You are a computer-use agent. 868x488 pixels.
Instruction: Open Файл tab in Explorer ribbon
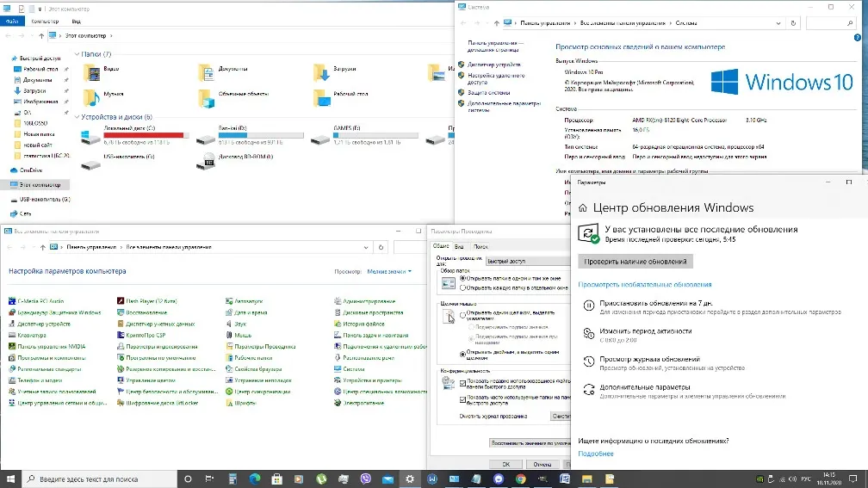12,22
